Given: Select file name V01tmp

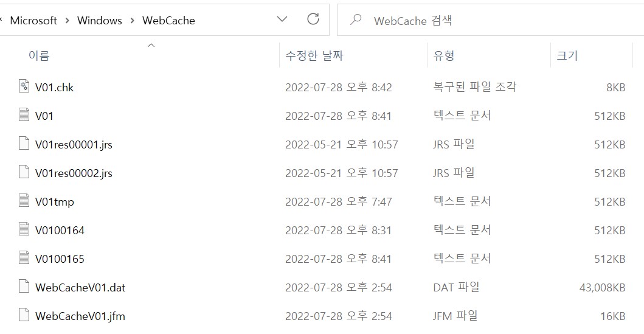Looking at the screenshot, I should (x=55, y=202).
